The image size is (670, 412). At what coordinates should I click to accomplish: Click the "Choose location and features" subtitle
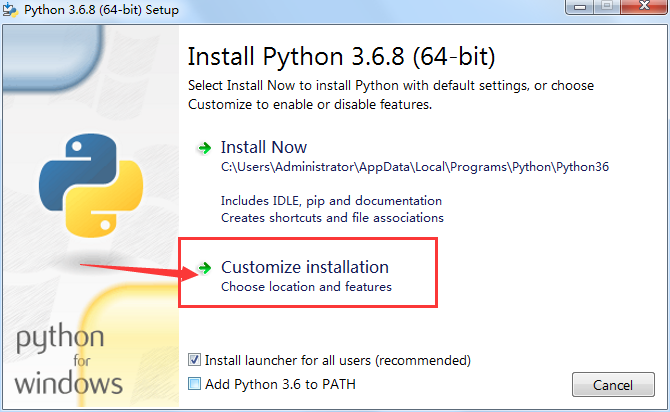point(306,287)
